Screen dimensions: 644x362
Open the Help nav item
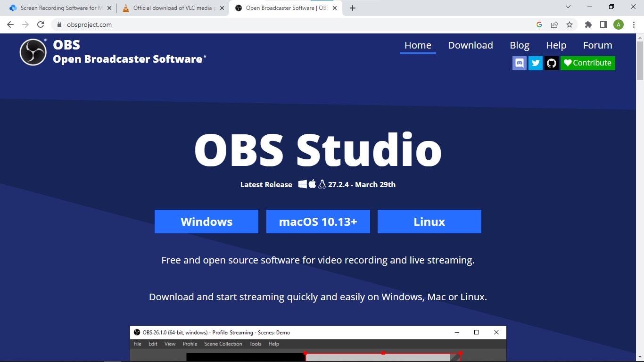[556, 45]
